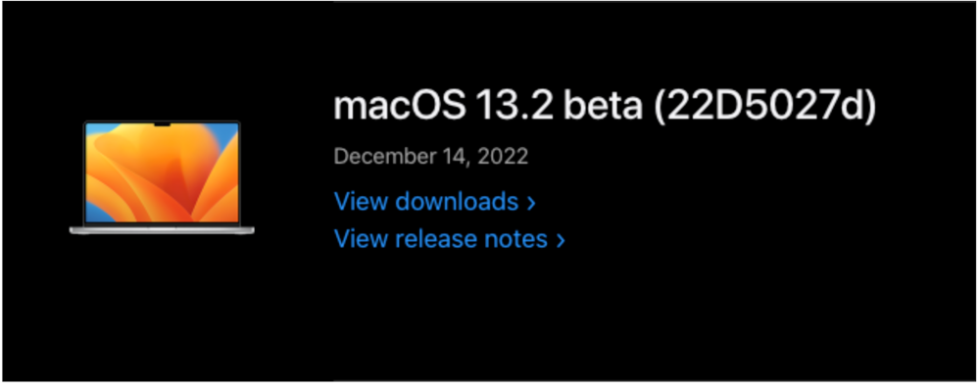
Task: Click the year 2022 in the date
Action: [x=503, y=156]
